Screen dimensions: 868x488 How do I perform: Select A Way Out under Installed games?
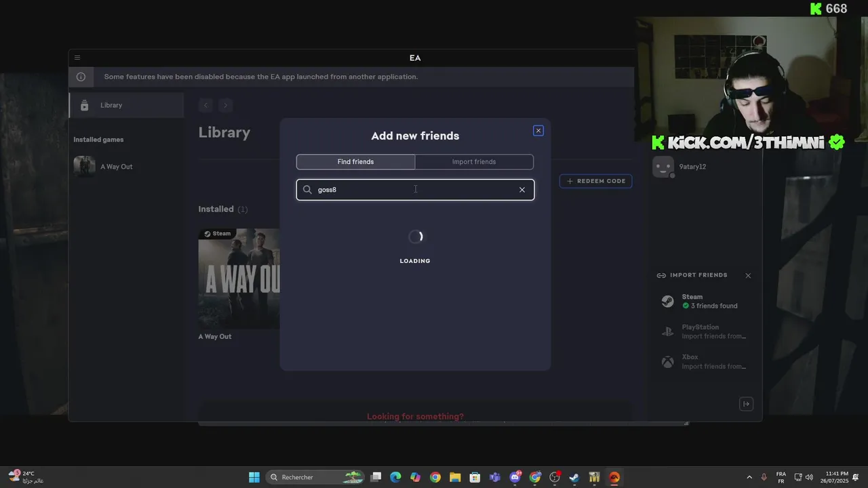coord(126,167)
